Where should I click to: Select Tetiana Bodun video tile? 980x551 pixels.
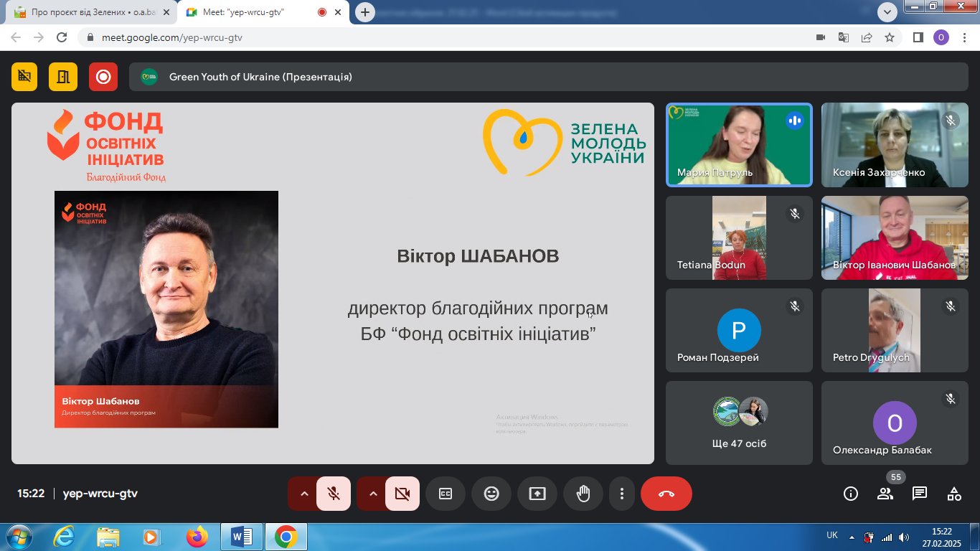click(739, 237)
